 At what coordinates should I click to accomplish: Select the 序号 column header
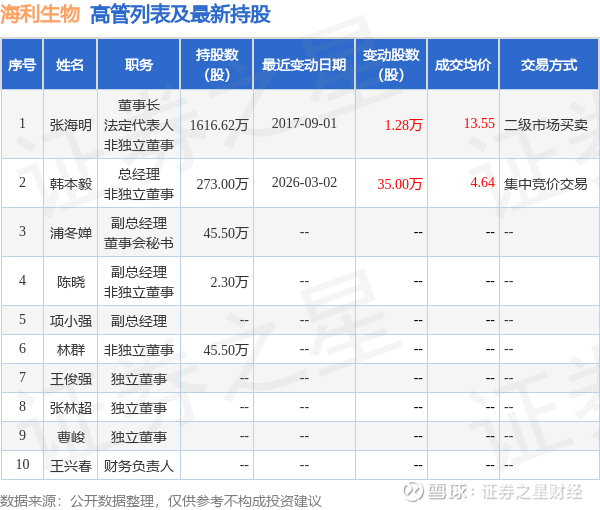(x=22, y=65)
